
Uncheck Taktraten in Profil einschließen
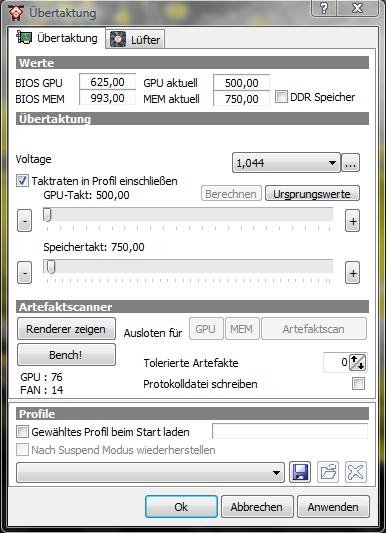22,180
